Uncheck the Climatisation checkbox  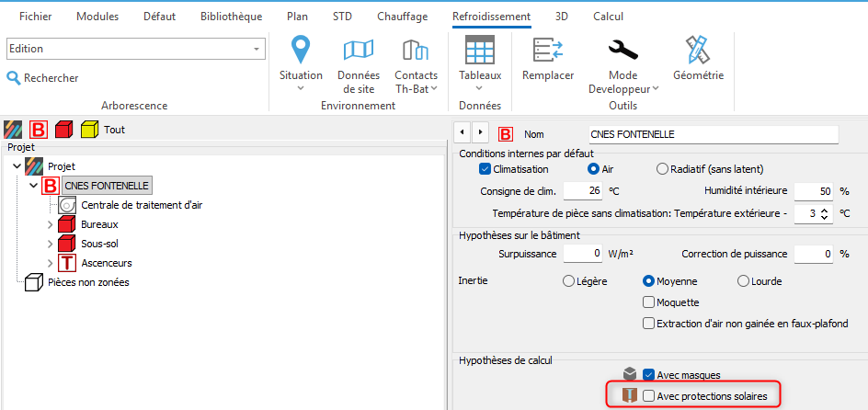pyautogui.click(x=485, y=169)
